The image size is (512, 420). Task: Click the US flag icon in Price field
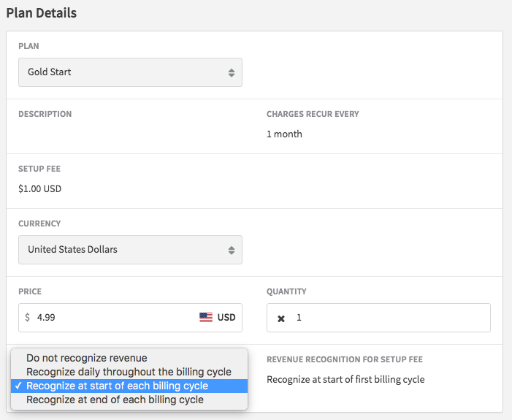pyautogui.click(x=206, y=318)
